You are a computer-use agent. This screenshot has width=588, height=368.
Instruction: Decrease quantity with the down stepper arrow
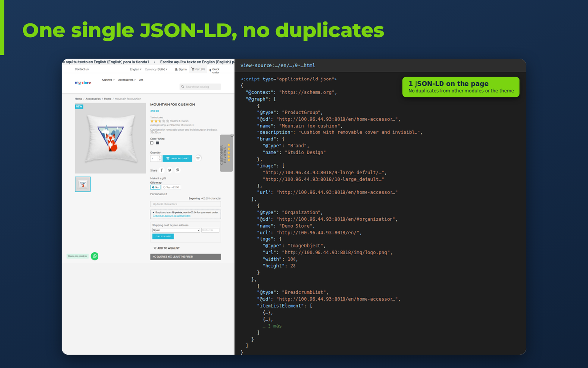[160, 160]
